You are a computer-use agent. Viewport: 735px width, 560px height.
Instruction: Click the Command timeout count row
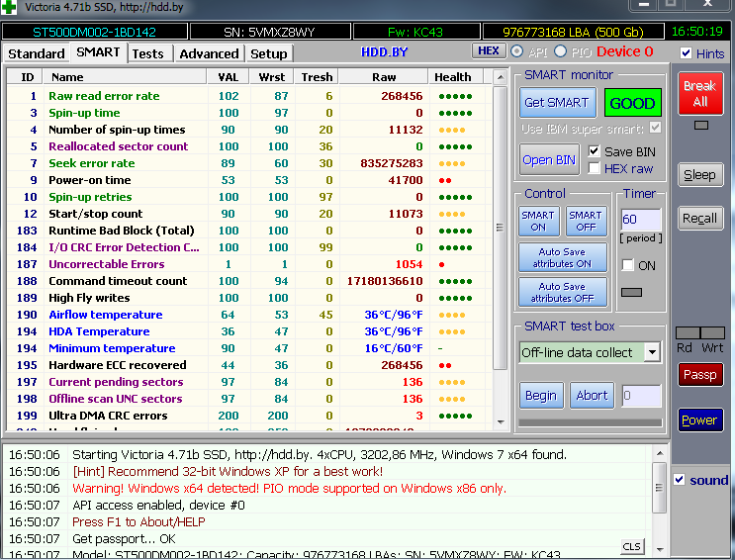(249, 281)
